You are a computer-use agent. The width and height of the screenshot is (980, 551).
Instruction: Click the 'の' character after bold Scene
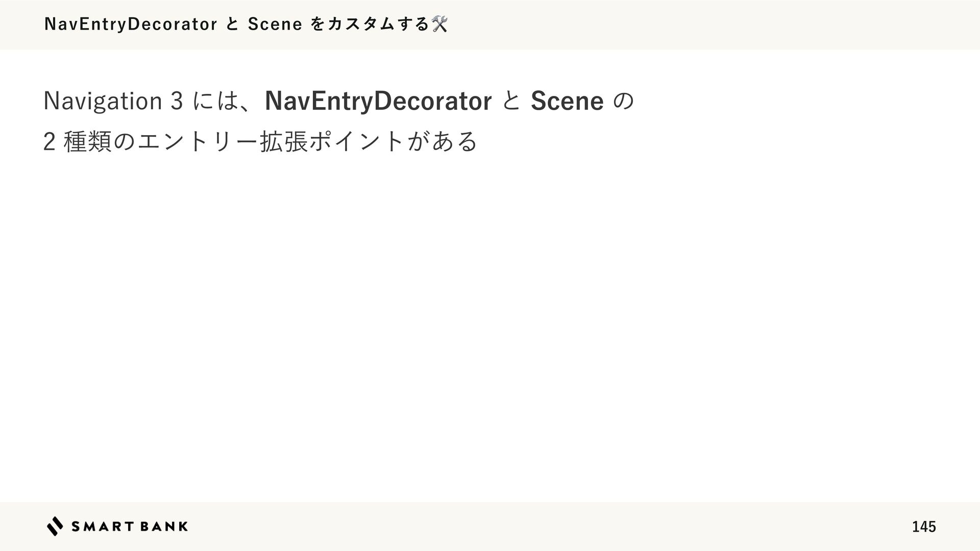(623, 101)
